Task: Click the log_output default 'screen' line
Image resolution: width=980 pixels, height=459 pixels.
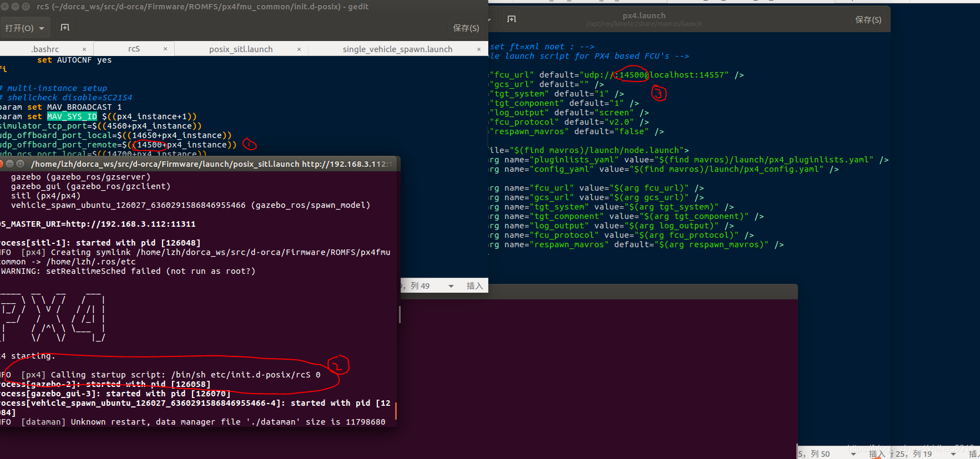Action: click(569, 113)
